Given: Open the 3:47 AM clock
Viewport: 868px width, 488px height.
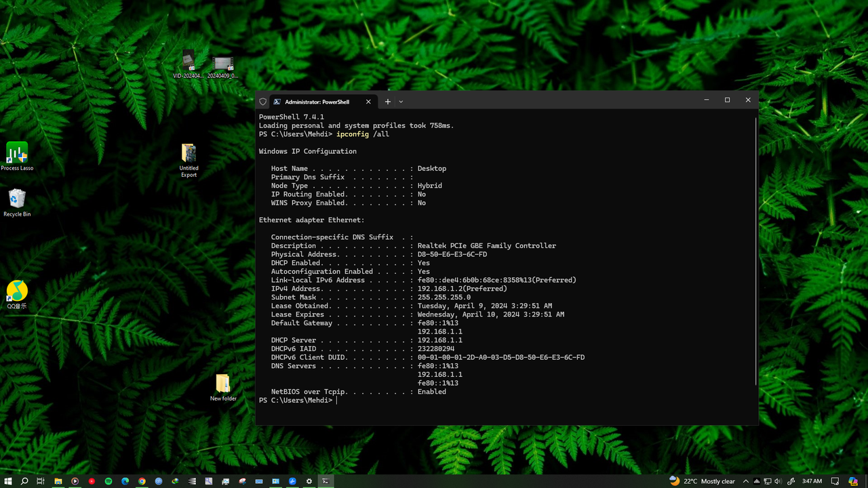Looking at the screenshot, I should [812, 481].
